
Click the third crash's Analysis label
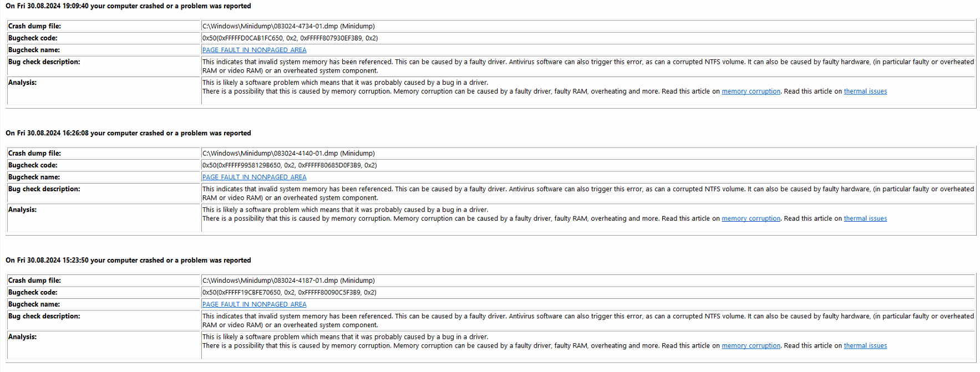22,337
